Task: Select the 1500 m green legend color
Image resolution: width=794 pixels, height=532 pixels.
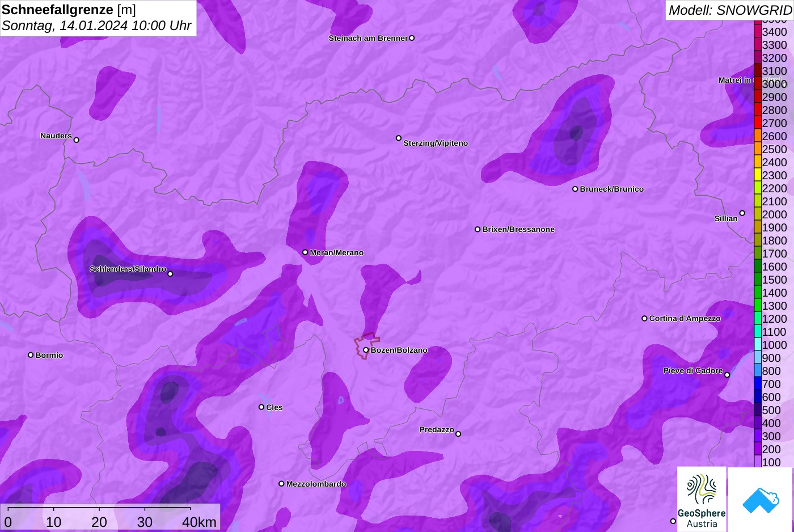Action: (x=757, y=280)
